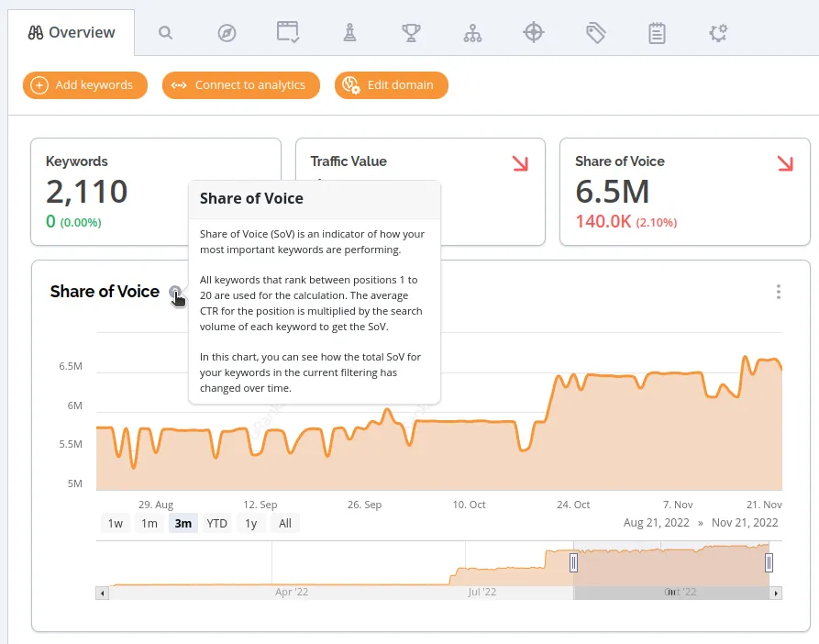Open the settings gear menu
The height and width of the screenshot is (644, 819).
click(x=718, y=31)
